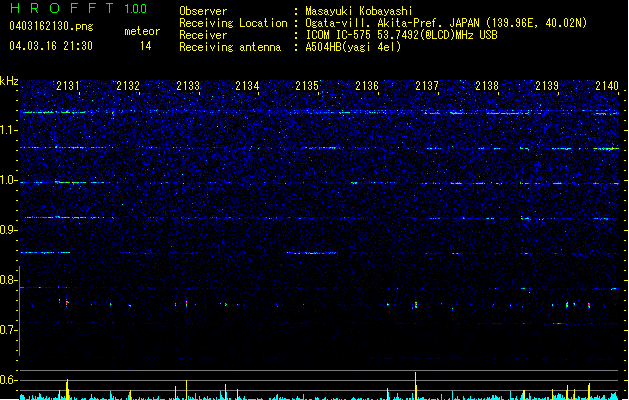Click the 2131 time marker
This screenshot has width=629, height=400.
(x=68, y=85)
